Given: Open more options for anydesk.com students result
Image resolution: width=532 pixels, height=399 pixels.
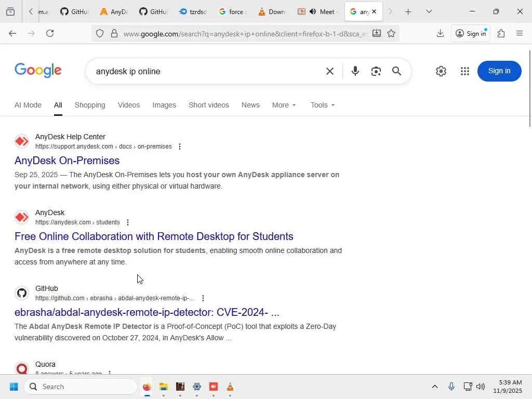Looking at the screenshot, I should point(128,222).
